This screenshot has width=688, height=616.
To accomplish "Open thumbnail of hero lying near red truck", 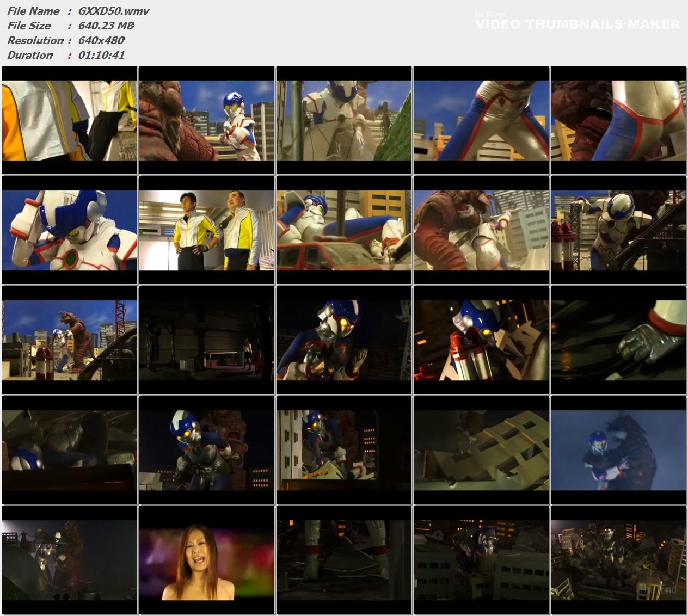I will point(344,230).
